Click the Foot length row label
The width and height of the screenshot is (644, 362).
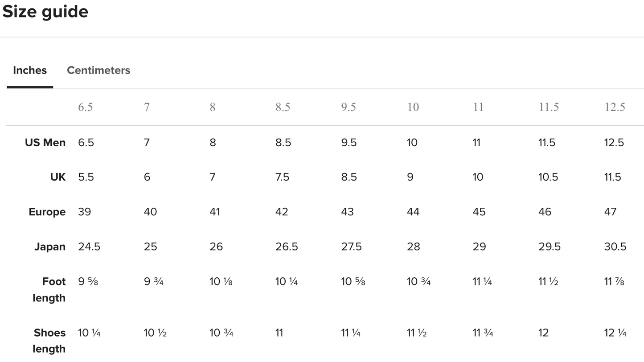[x=49, y=290]
